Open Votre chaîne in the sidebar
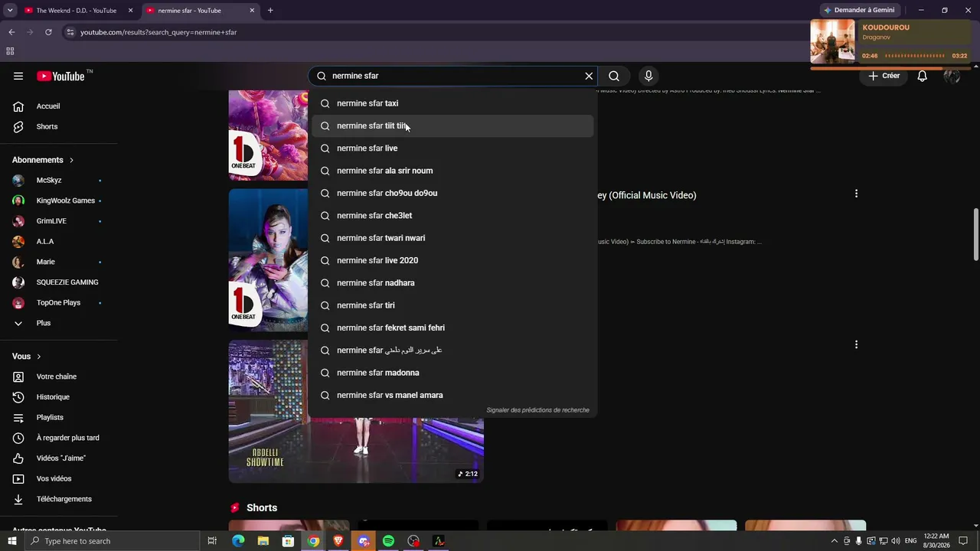Screen dimensions: 980x551 click(57, 377)
